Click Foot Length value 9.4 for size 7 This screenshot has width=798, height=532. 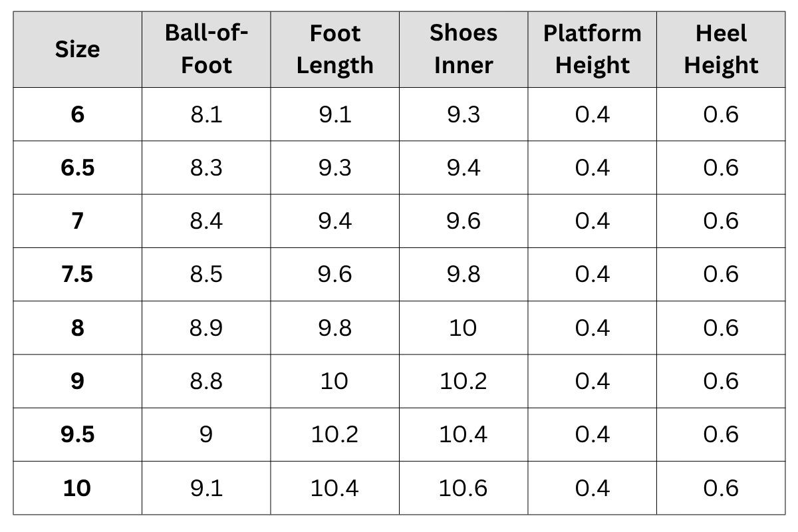pos(334,221)
